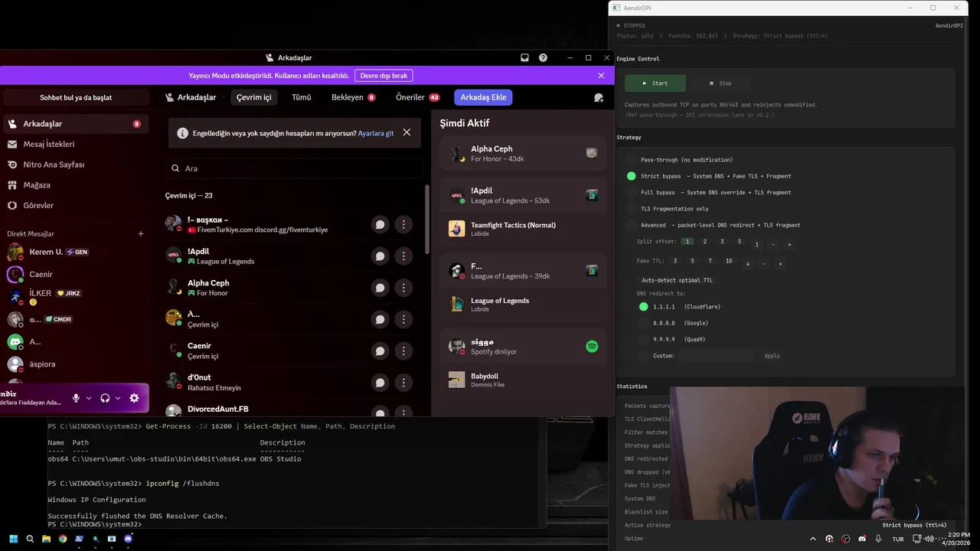Choose 1.1.1.1 Cloudflare DNS redirect
This screenshot has width=980, height=551.
[x=643, y=307]
